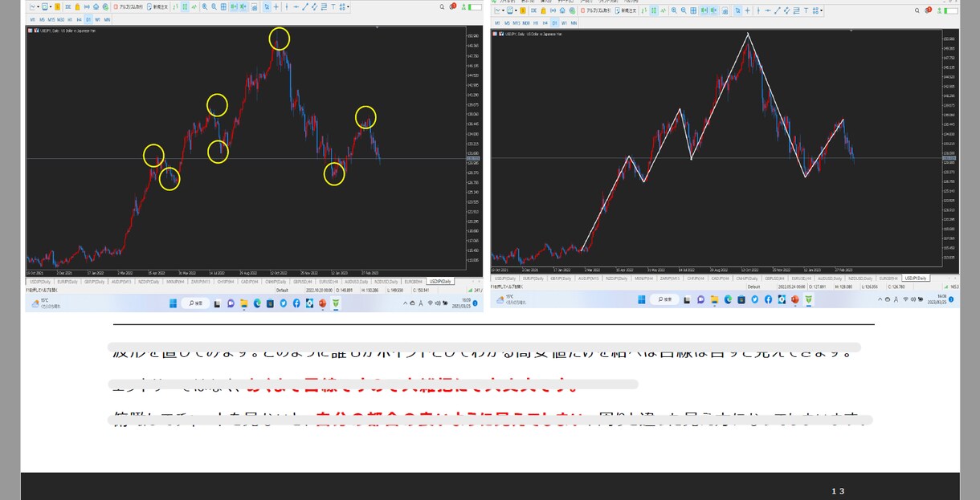
Task: Open the search magnifier in right window
Action: tap(917, 10)
